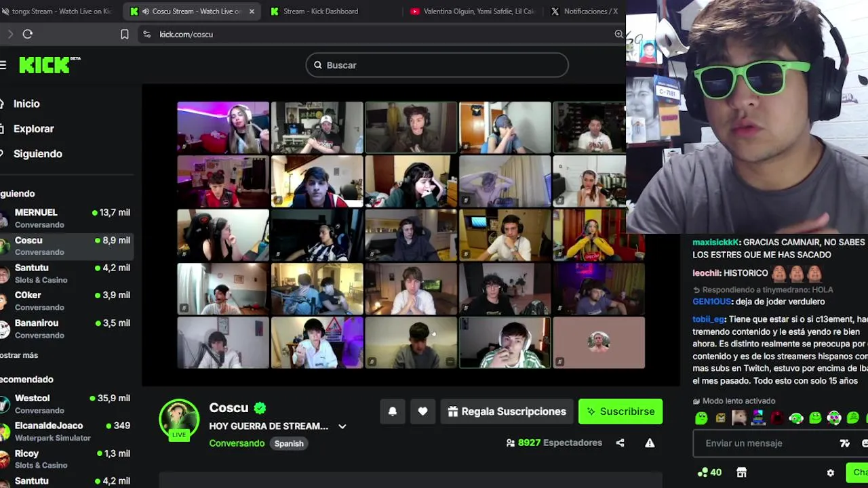The height and width of the screenshot is (488, 868).
Task: Click the kick.com/coscu address bar
Action: 380,34
